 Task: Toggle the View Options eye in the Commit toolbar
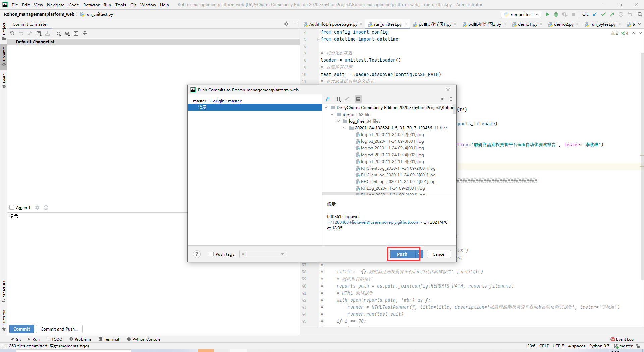tap(67, 33)
